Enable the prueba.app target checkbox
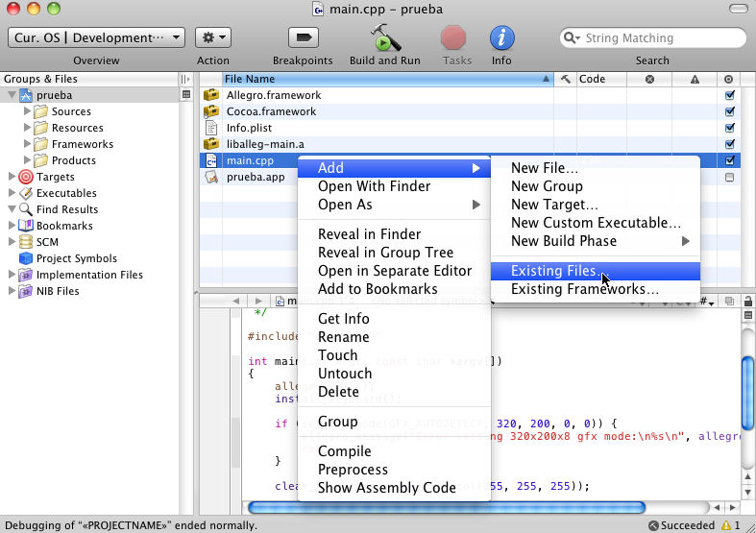Screen dimensions: 756x533 pos(730,178)
